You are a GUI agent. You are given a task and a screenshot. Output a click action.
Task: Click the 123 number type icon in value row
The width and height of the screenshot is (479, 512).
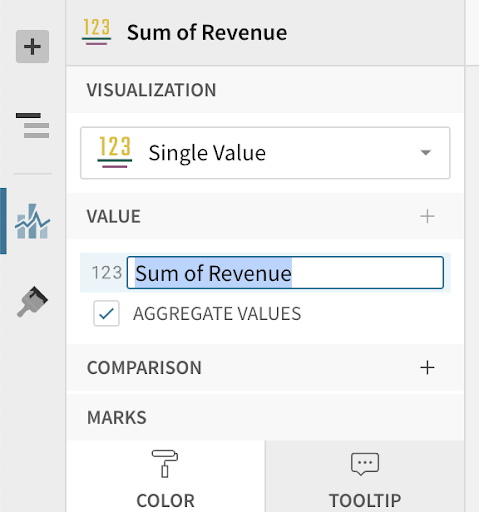pyautogui.click(x=107, y=273)
